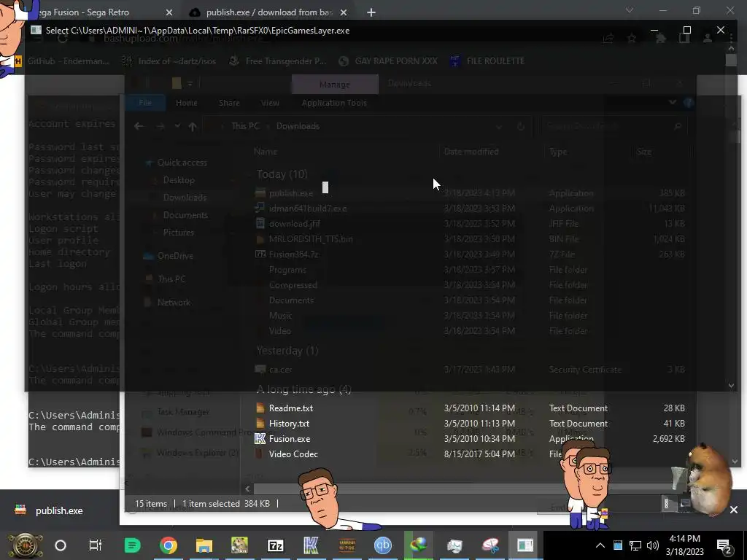The image size is (747, 560).
Task: Open the FILE ROULETTE bookmark
Action: pos(487,61)
